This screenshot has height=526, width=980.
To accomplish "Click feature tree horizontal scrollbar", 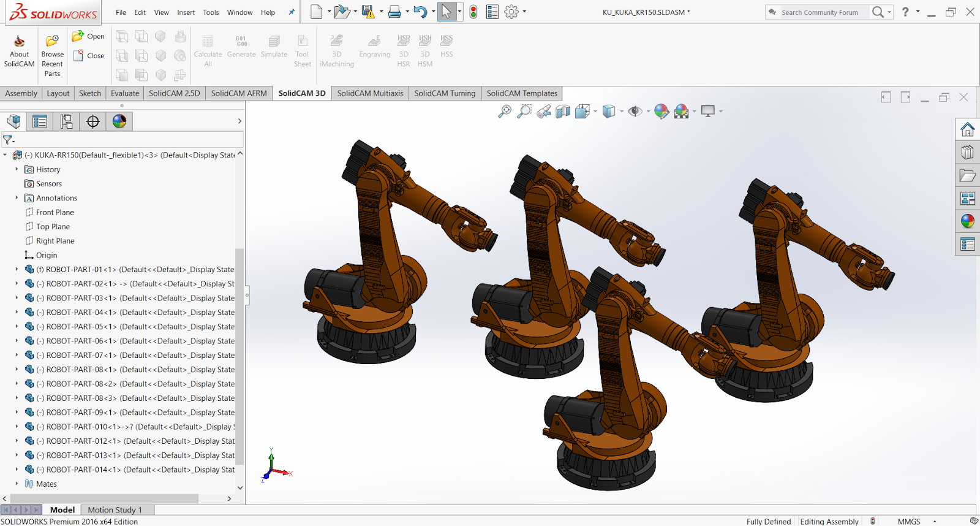I will [104, 498].
